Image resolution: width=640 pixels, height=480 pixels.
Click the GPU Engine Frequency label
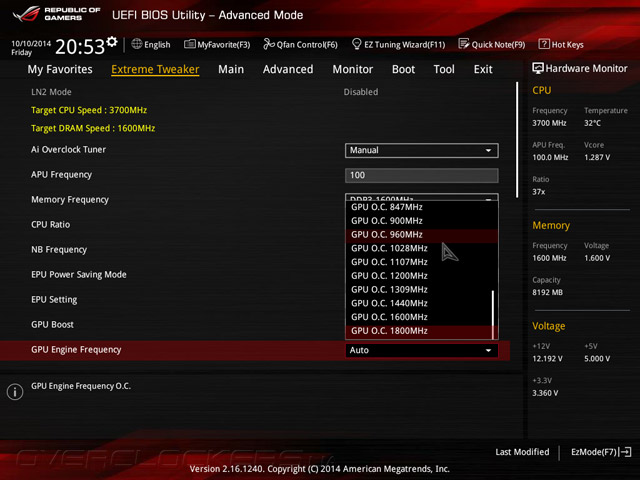click(x=76, y=350)
